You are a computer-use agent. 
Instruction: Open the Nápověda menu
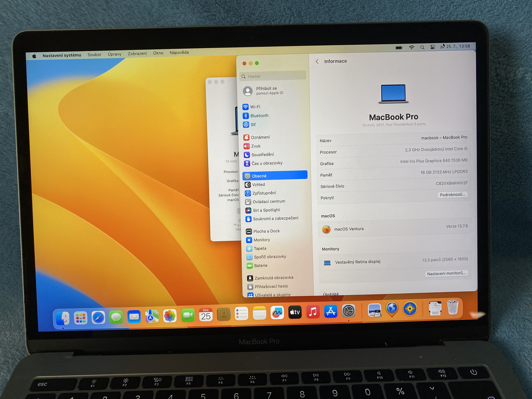179,52
